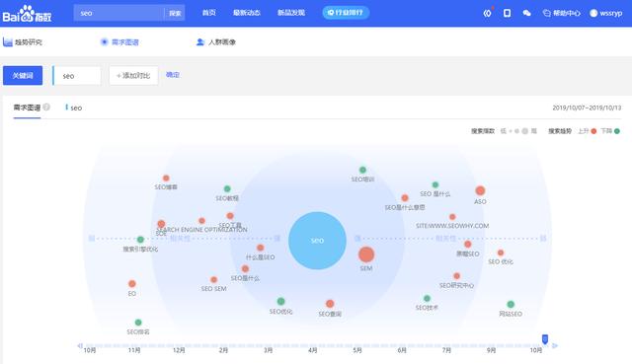Click the 确定 confirm link
Image resolution: width=632 pixels, height=364 pixels.
coord(173,75)
